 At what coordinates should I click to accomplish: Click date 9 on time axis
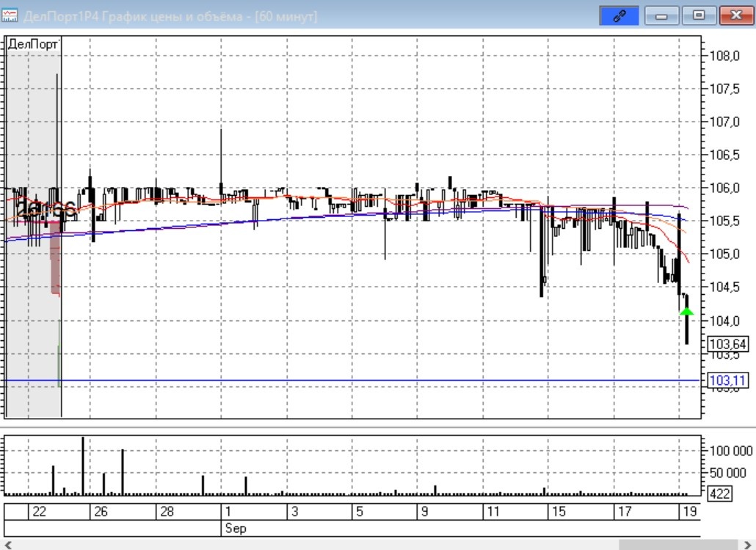pyautogui.click(x=424, y=511)
